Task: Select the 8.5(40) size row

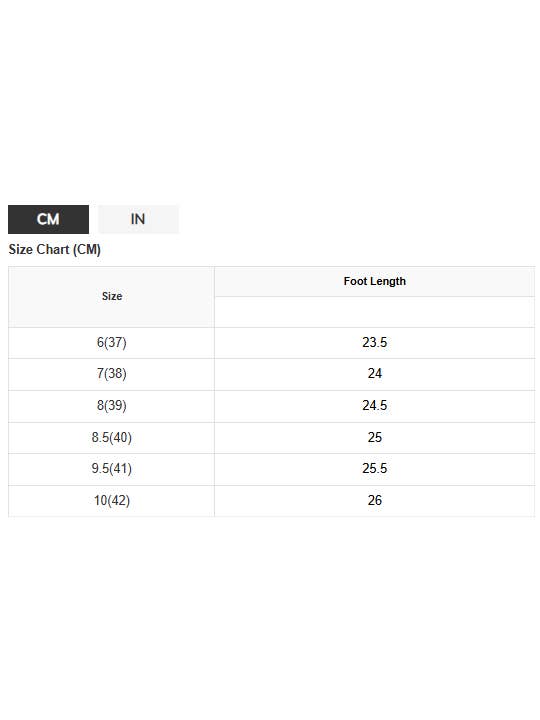Action: (271, 438)
